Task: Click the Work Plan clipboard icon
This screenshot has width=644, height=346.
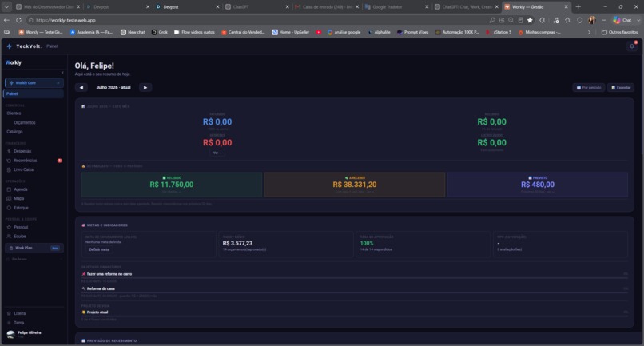Action: click(11, 248)
